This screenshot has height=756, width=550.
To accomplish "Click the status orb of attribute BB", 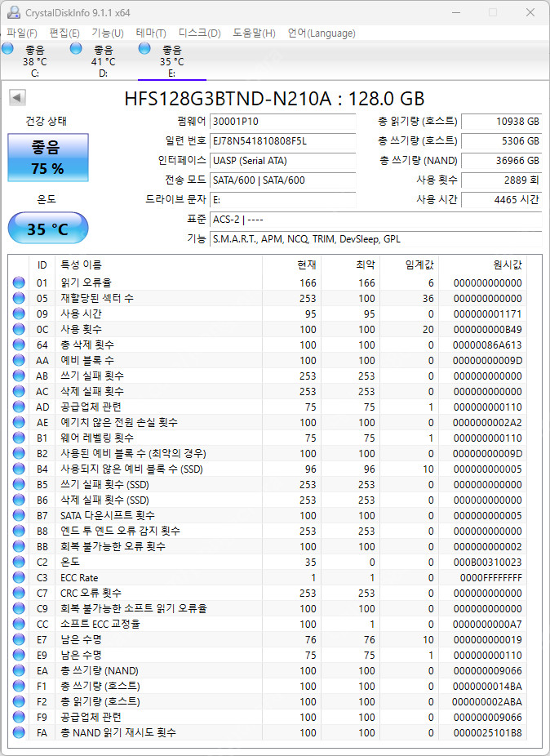I will click(x=19, y=546).
